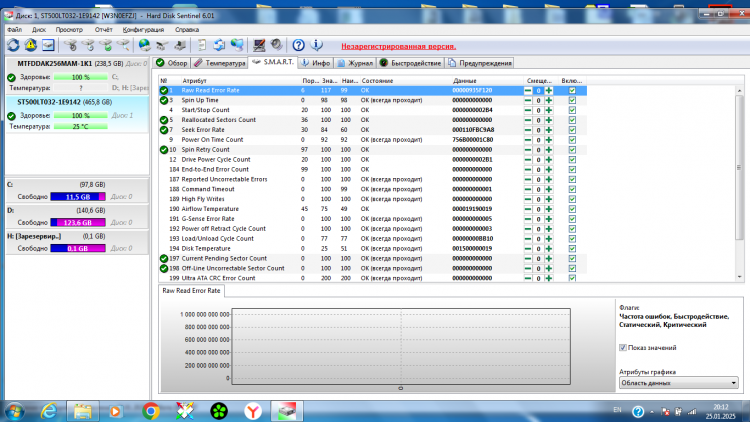
Task: Click the report document toolbar icon
Action: coord(201,45)
